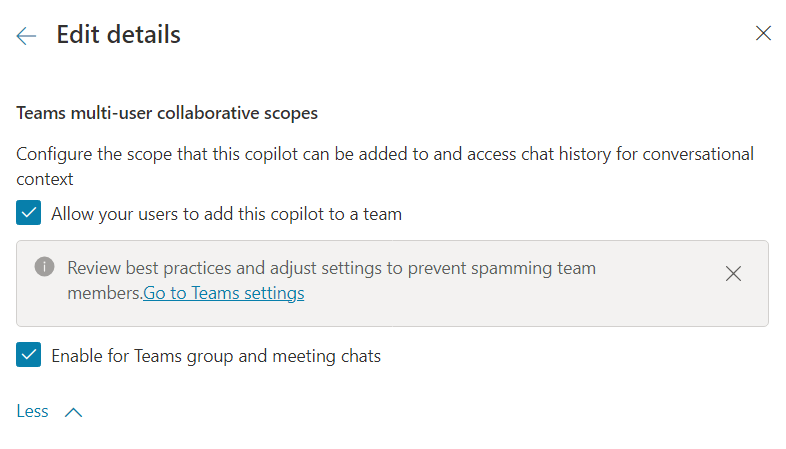
Task: Dismiss the best practices banner
Action: tap(733, 274)
